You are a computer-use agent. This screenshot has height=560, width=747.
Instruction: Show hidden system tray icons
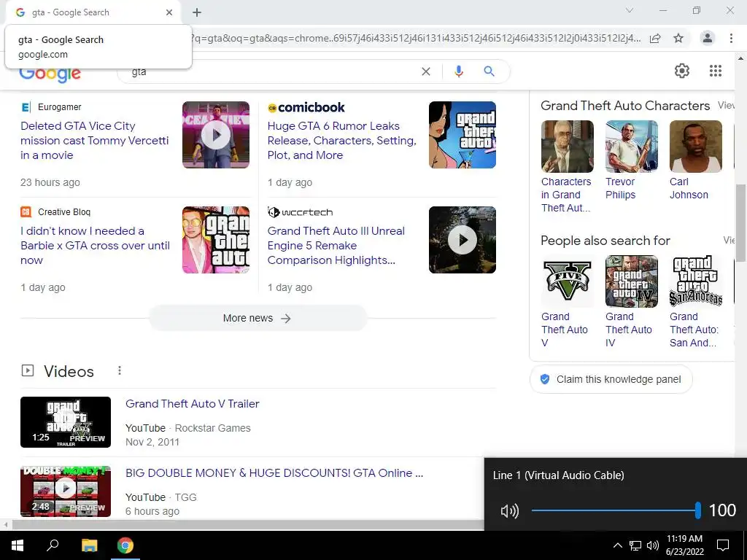617,545
